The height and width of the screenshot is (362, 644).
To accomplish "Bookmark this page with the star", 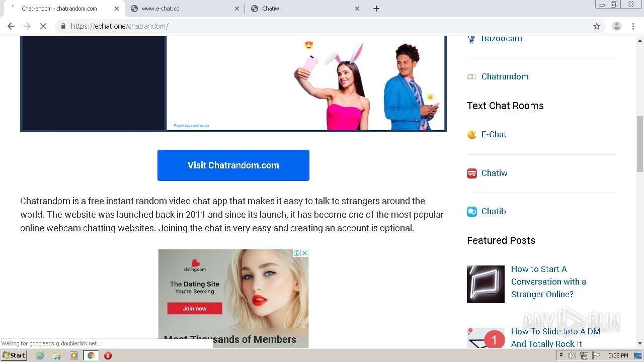I will pyautogui.click(x=597, y=26).
